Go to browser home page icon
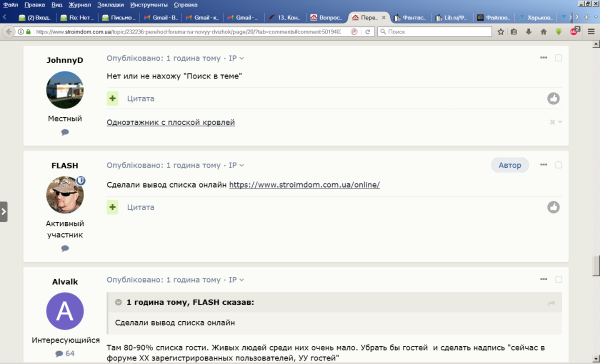The width and height of the screenshot is (600, 364). pos(543,31)
